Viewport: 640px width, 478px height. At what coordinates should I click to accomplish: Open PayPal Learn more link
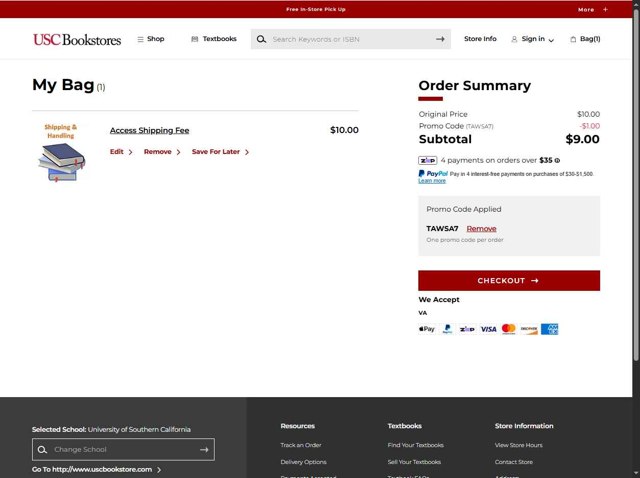432,181
